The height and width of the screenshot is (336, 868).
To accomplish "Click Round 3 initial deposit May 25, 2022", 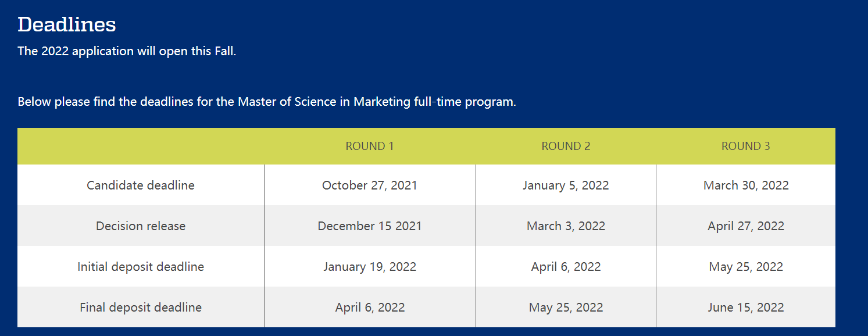I will coord(746,267).
